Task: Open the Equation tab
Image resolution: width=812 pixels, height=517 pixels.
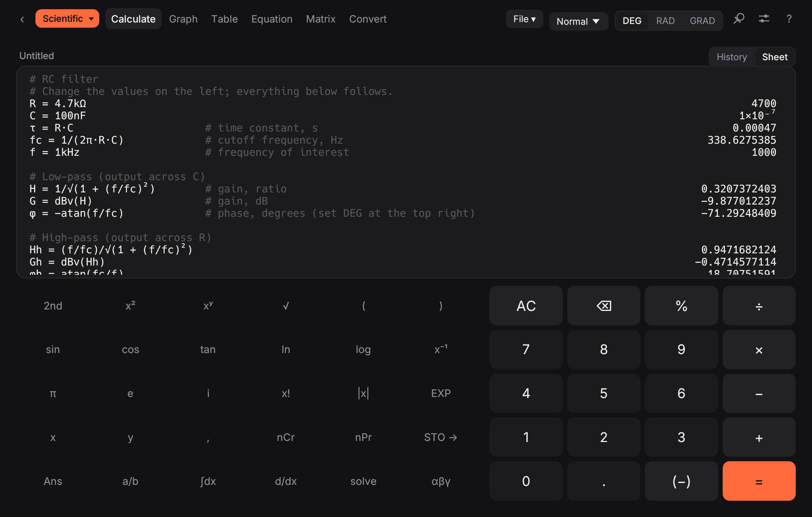Action: coord(272,19)
